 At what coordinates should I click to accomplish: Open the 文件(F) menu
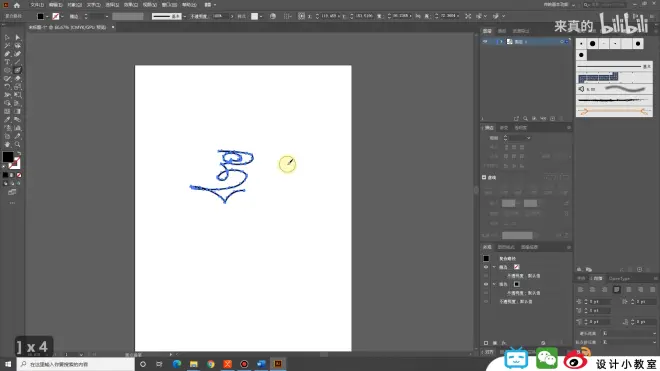tap(37, 5)
